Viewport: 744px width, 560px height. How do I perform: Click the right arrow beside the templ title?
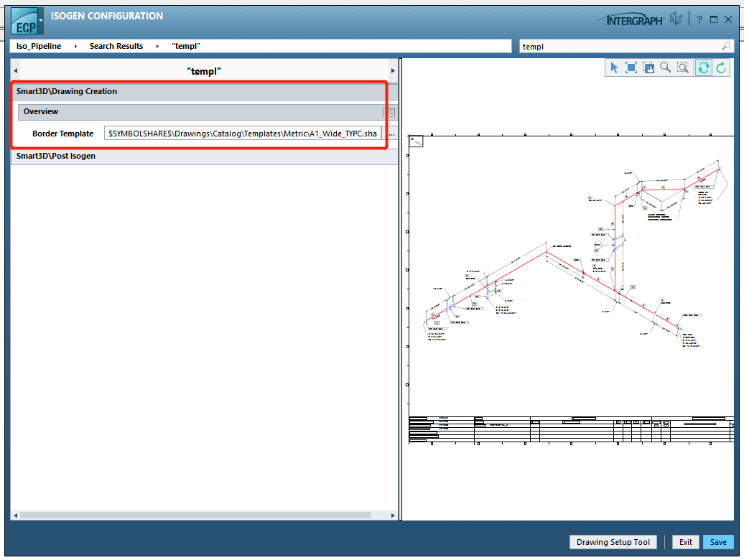click(x=393, y=71)
